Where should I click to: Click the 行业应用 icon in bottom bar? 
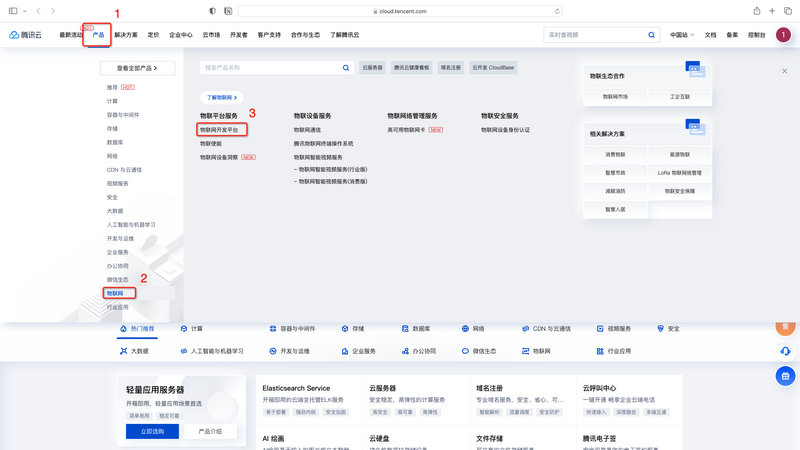click(x=600, y=351)
